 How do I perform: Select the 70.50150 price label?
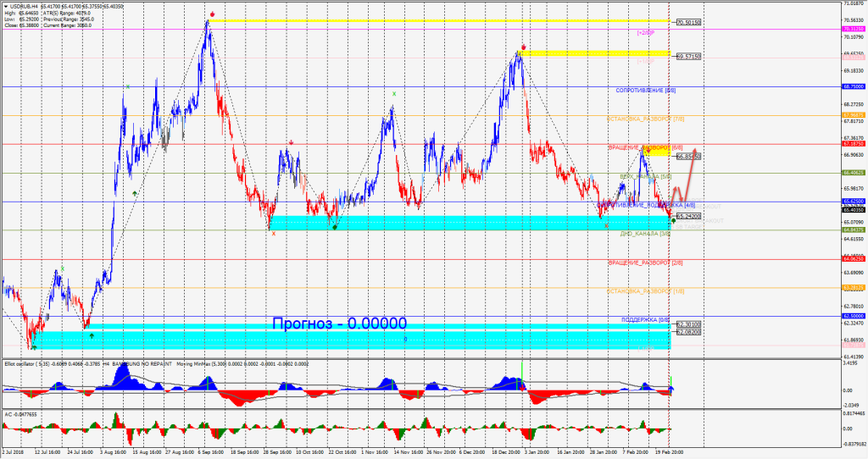coord(688,23)
